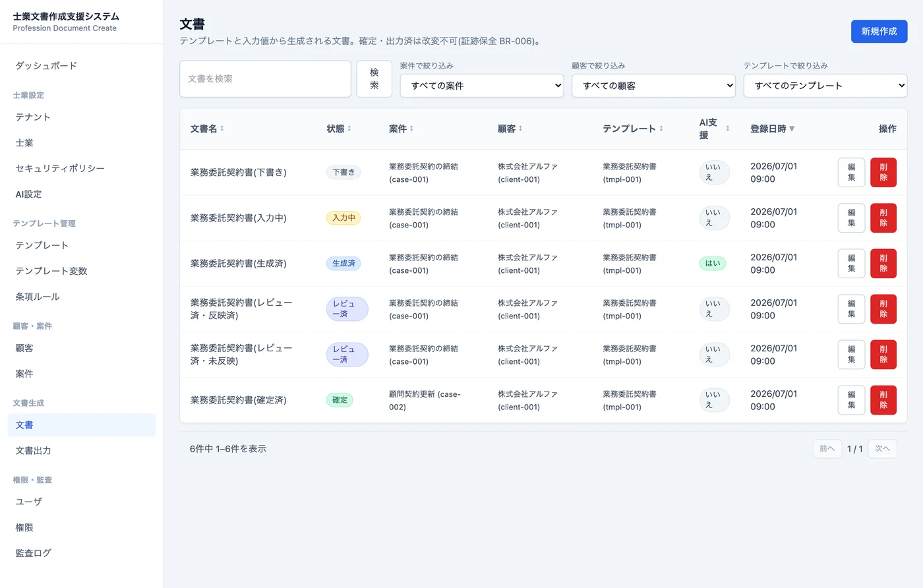Click the 文書を検索 search field
Image resolution: width=923 pixels, height=588 pixels.
tap(265, 79)
